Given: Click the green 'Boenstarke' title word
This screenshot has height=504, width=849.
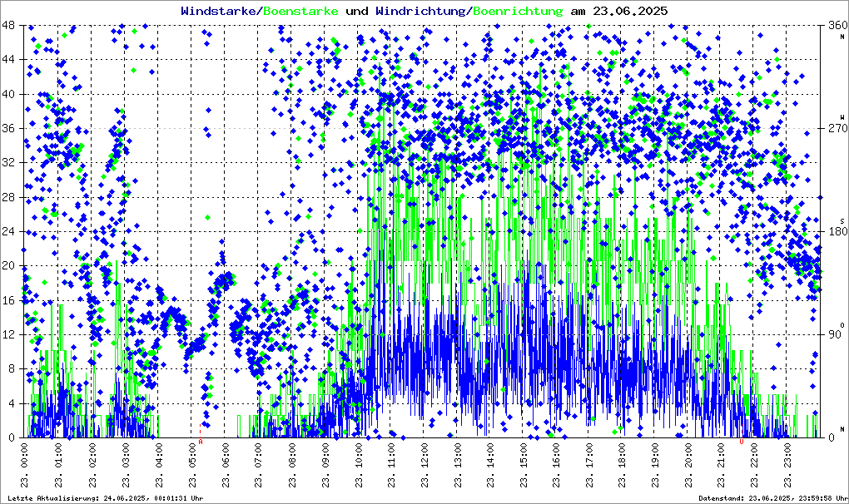Looking at the screenshot, I should tap(300, 11).
